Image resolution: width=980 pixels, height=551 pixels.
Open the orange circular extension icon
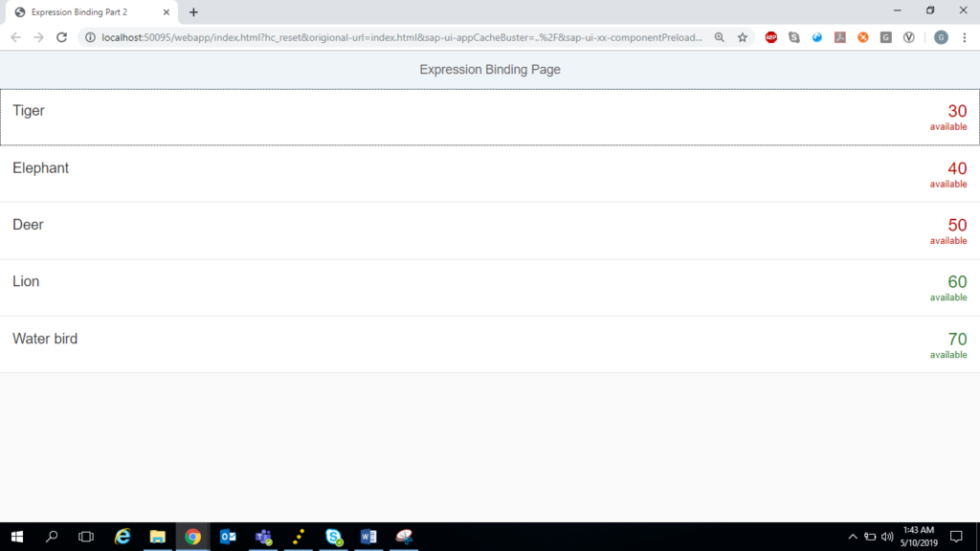[863, 37]
